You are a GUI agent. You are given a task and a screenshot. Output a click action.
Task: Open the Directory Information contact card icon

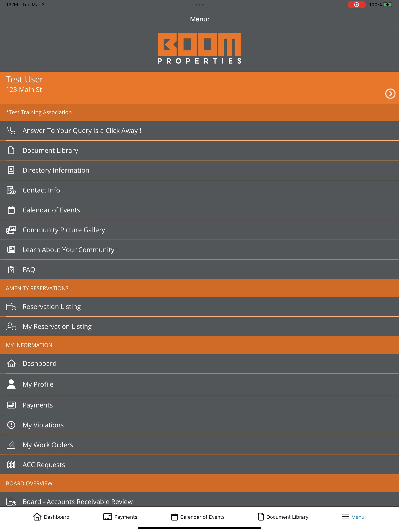tap(11, 170)
